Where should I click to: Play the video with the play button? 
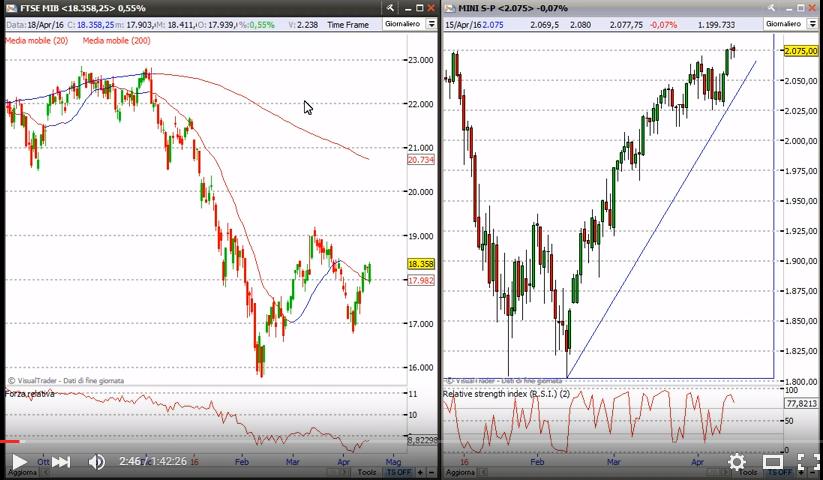click(x=19, y=462)
